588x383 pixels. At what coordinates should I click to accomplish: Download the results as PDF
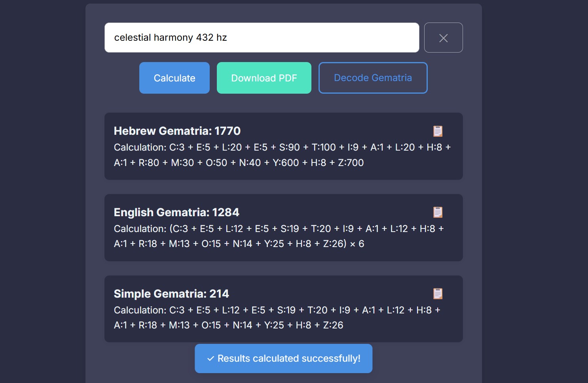point(264,78)
